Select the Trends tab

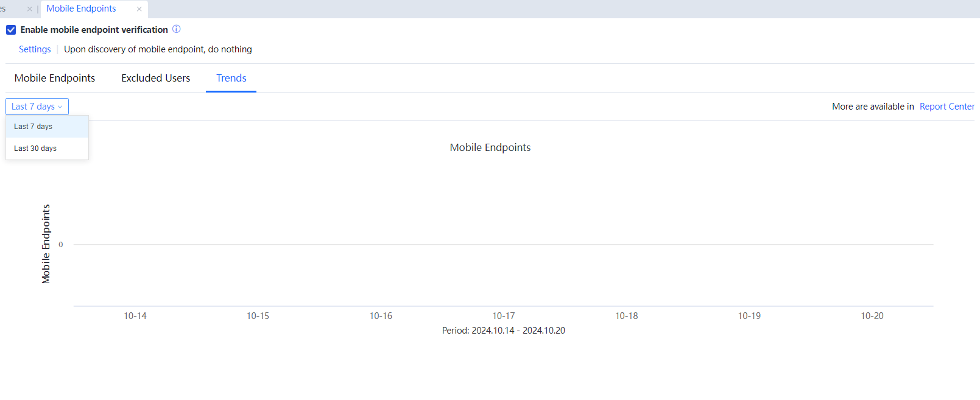click(x=231, y=78)
